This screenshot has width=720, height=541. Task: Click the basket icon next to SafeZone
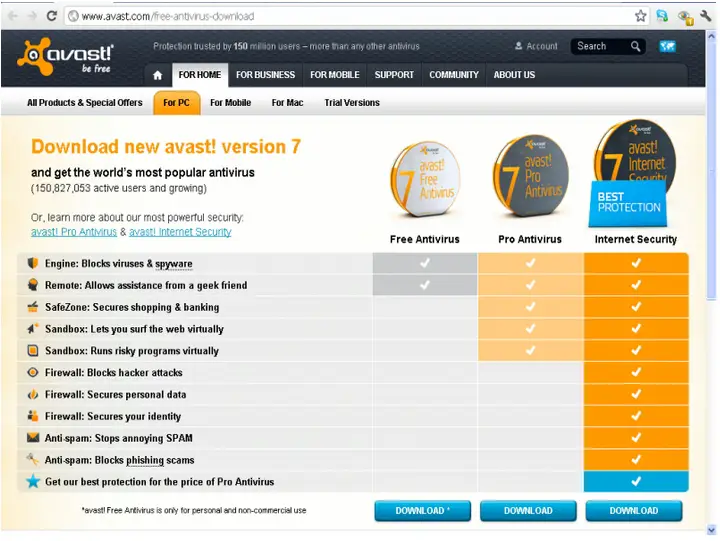(33, 307)
